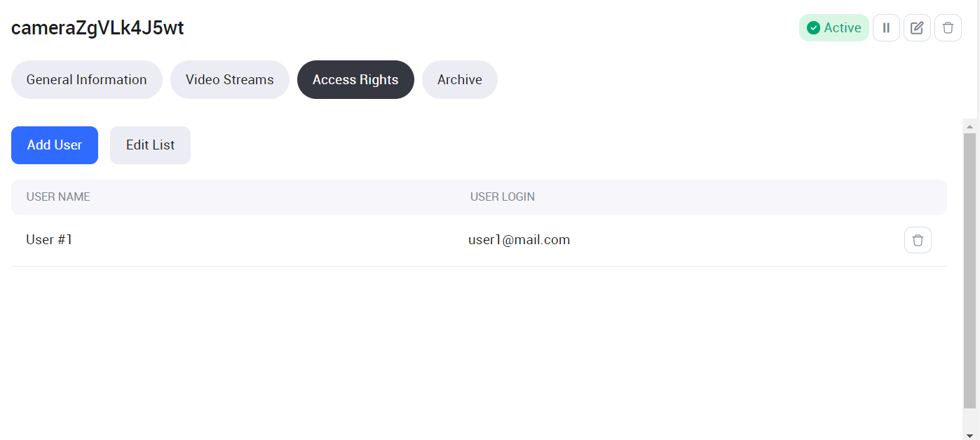Screen dimensions: 980x440
Task: Click the edit camera pencil icon
Action: [917, 28]
